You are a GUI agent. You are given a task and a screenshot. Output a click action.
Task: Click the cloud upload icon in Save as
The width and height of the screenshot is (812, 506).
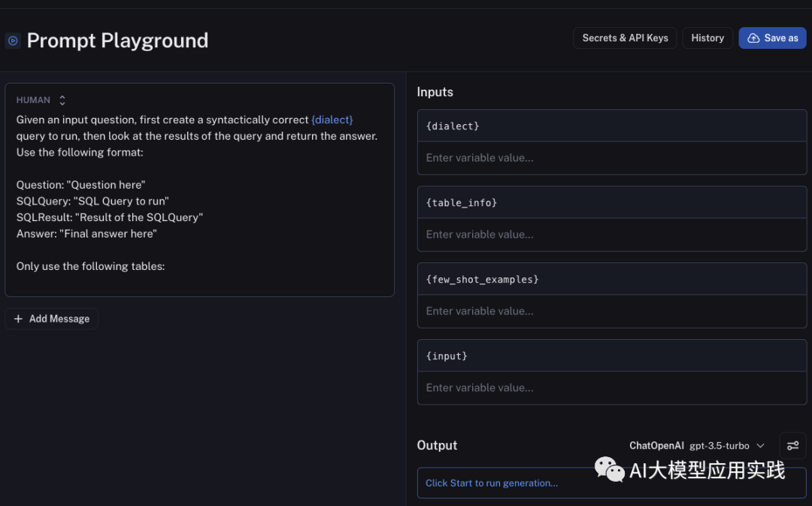753,38
